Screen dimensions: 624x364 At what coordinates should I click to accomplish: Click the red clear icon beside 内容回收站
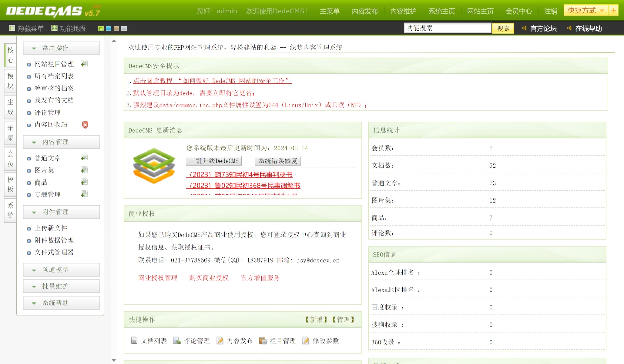(85, 125)
